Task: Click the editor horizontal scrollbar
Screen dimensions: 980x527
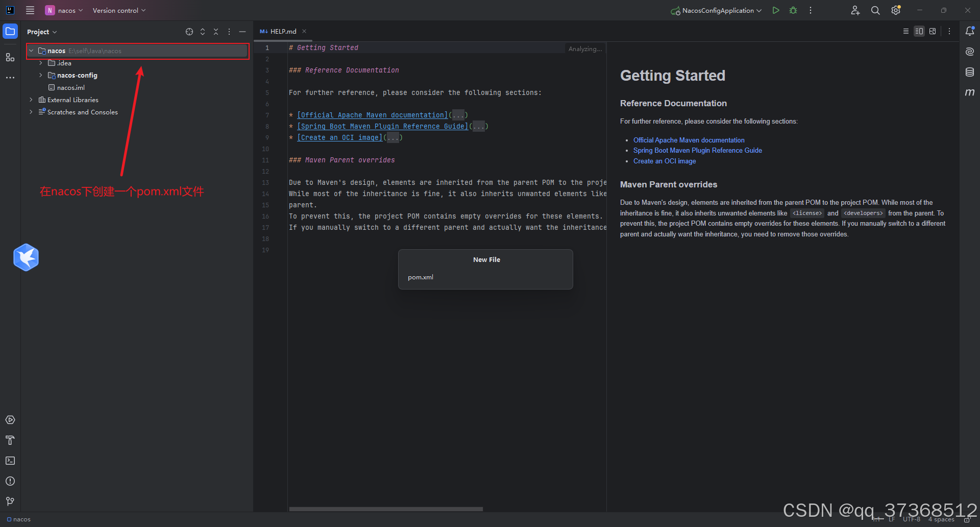Action: [x=386, y=509]
